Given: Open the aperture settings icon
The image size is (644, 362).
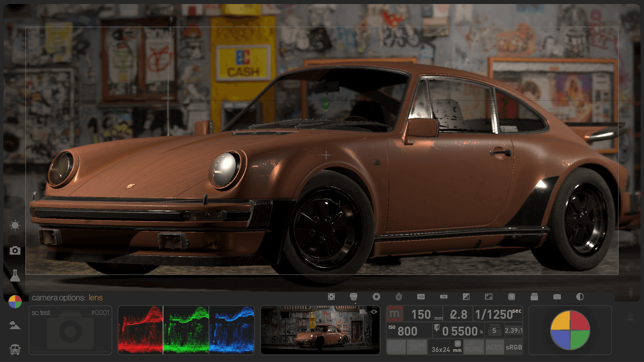Looking at the screenshot, I should pyautogui.click(x=377, y=297).
